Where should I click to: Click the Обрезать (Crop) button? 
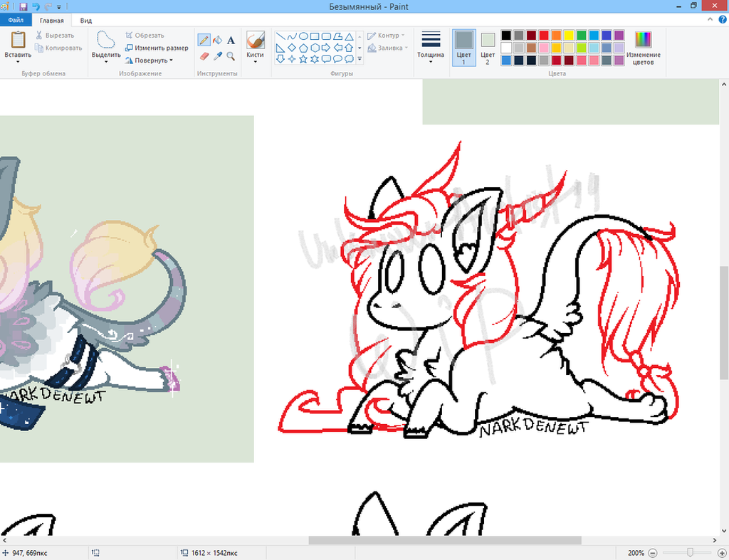coord(145,36)
